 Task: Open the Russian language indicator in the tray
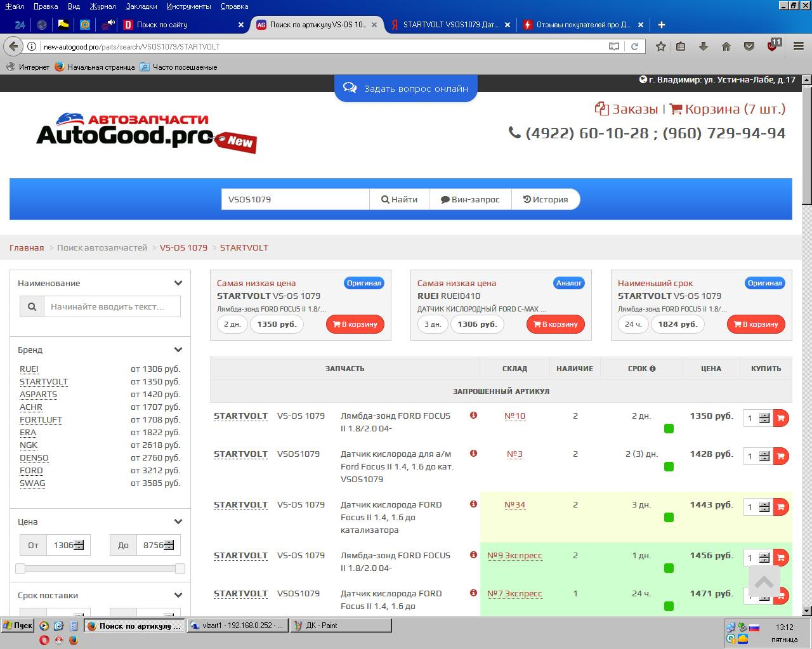coord(754,627)
